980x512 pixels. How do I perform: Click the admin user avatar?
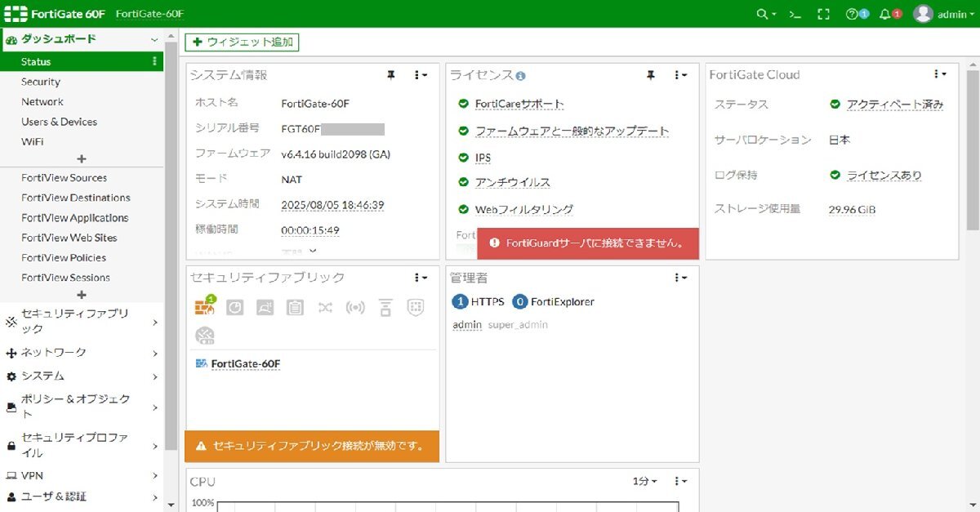(x=923, y=14)
